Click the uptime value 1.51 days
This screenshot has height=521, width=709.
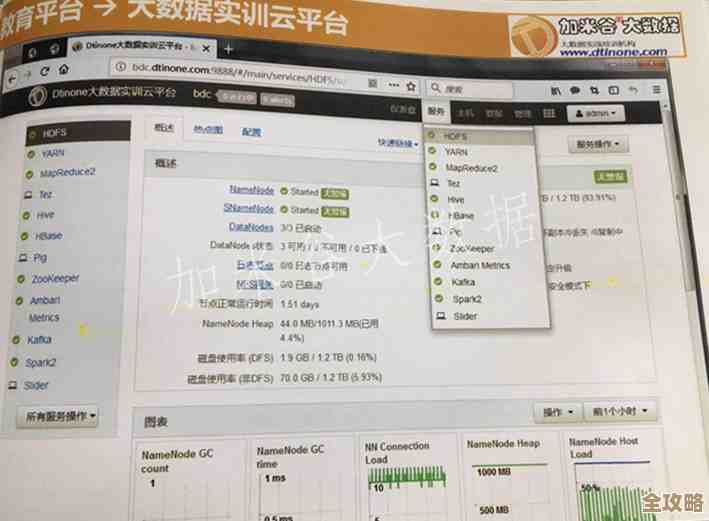click(300, 304)
